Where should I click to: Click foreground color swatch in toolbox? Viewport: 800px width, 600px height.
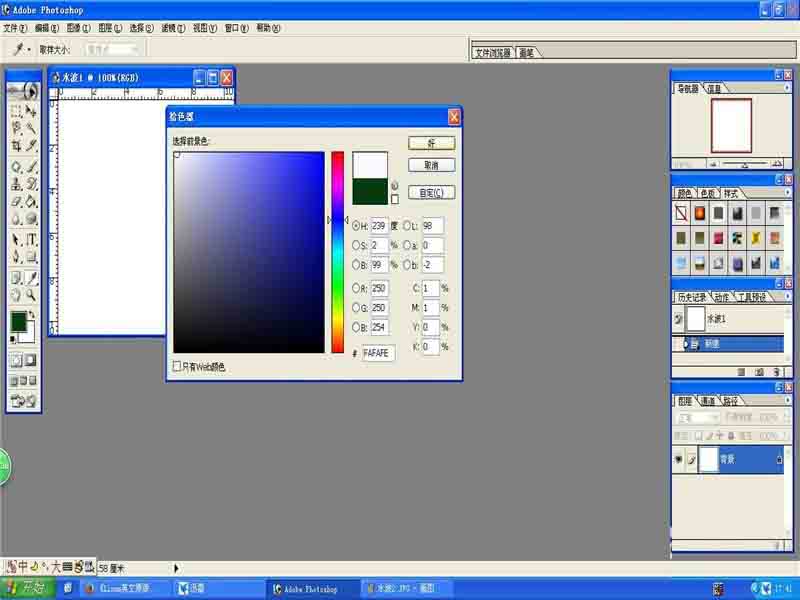click(19, 321)
